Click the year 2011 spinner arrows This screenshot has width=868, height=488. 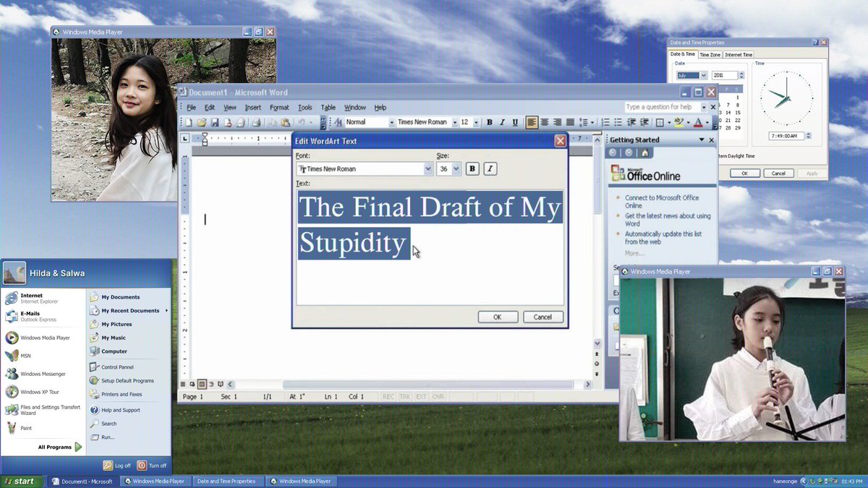[741, 75]
